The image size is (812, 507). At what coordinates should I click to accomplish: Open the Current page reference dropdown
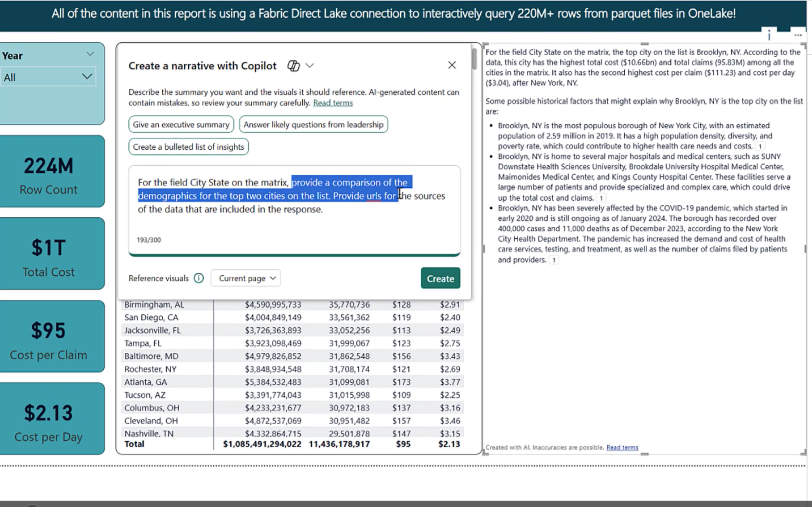pyautogui.click(x=245, y=278)
